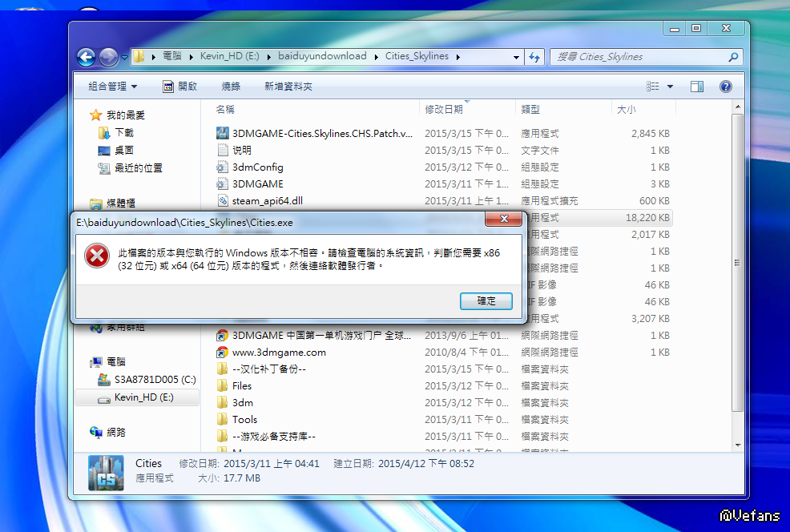
Task: Select the Files folder icon
Action: coord(222,385)
